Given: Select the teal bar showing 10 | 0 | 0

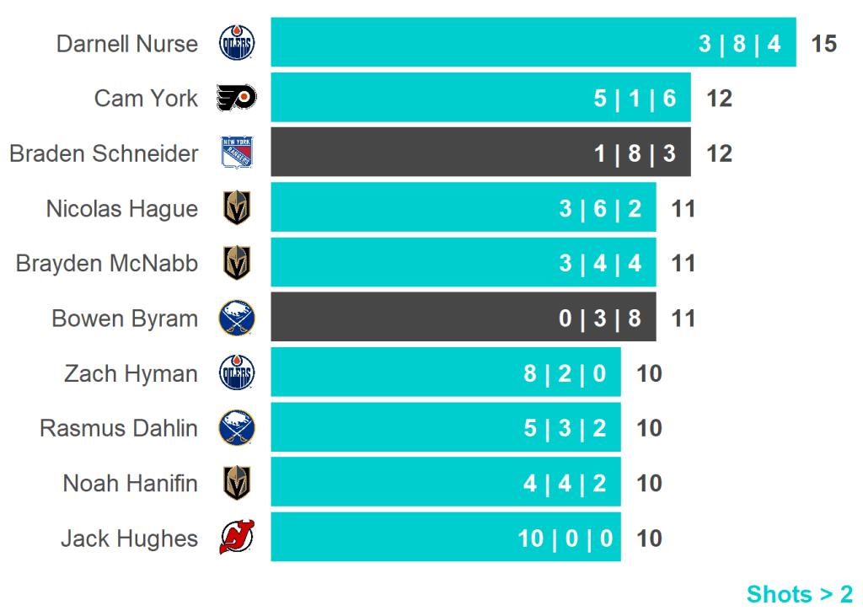Looking at the screenshot, I should click(445, 538).
